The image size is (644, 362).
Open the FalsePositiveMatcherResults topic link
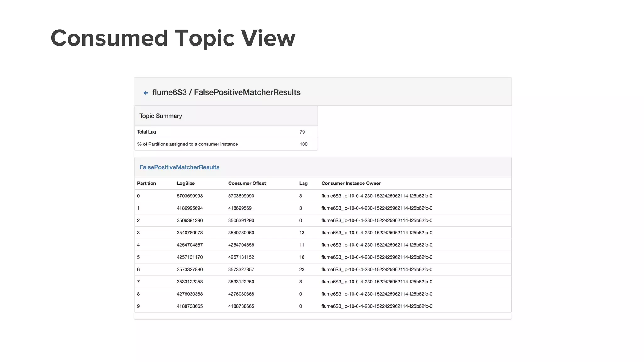coord(179,167)
